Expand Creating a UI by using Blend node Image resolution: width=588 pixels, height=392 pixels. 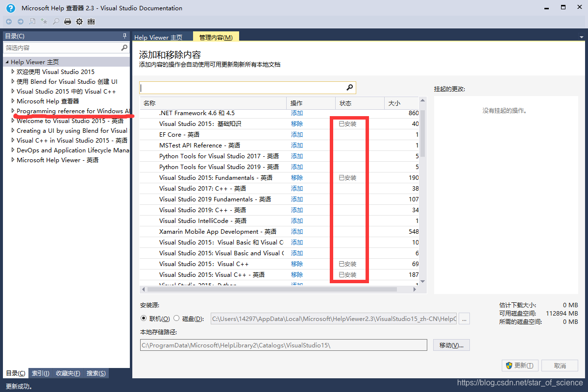point(13,130)
